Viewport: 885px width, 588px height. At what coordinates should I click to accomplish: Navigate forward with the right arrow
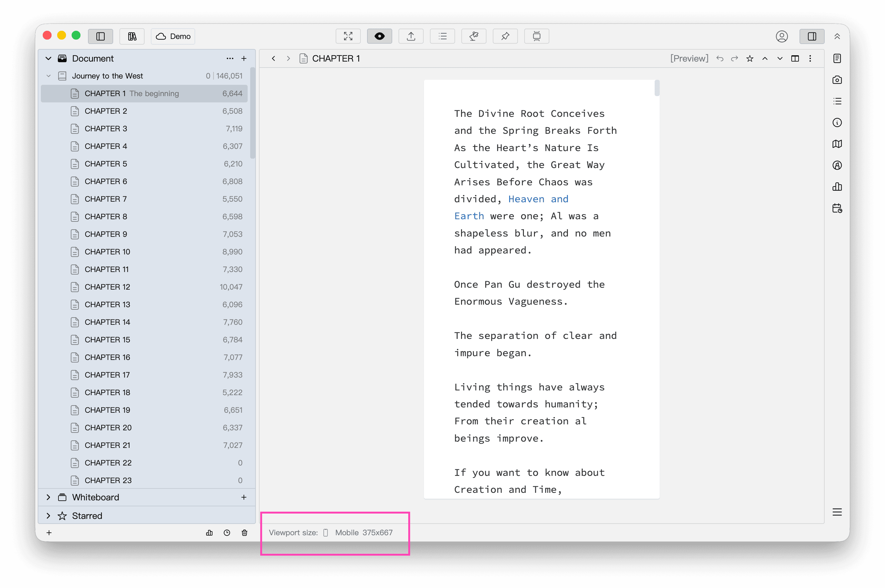click(x=288, y=58)
